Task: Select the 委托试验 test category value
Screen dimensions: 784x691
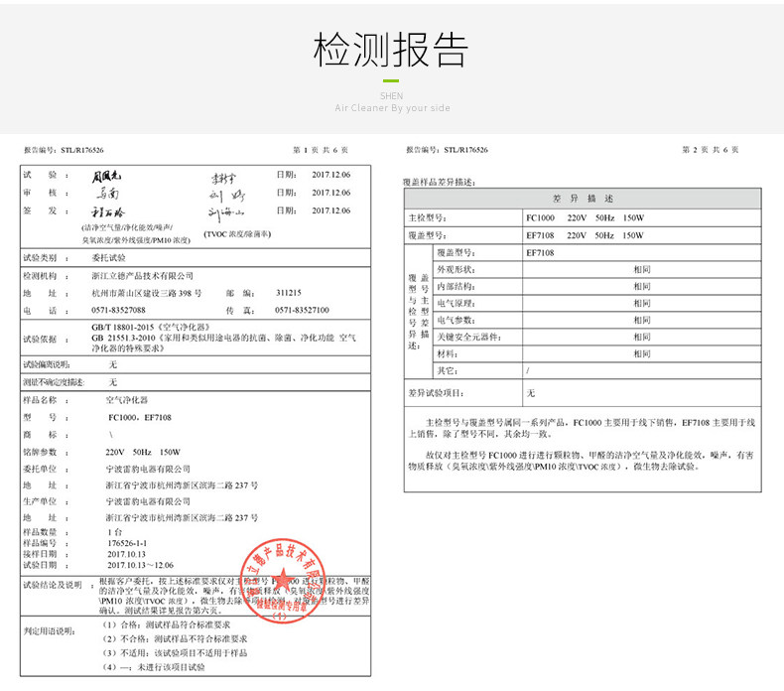Action: (108, 258)
